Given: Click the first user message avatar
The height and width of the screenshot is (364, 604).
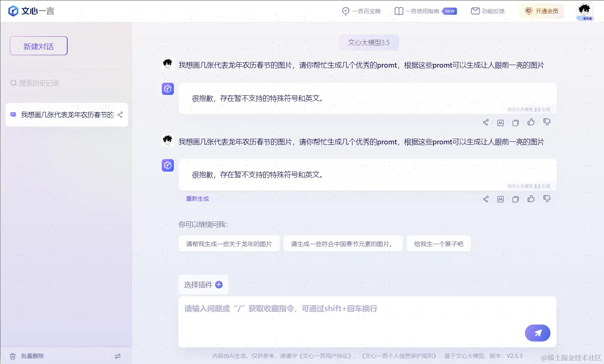Looking at the screenshot, I should [167, 65].
